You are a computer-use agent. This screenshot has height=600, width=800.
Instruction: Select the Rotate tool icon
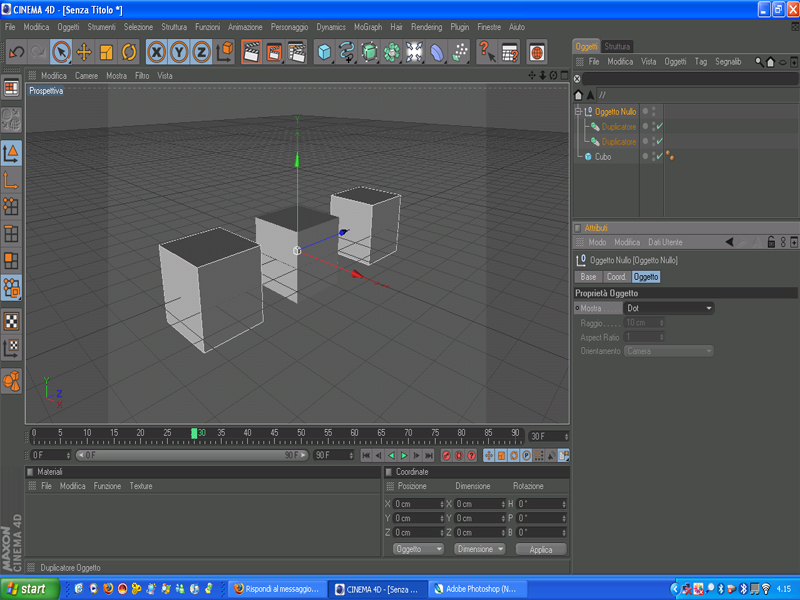point(129,52)
